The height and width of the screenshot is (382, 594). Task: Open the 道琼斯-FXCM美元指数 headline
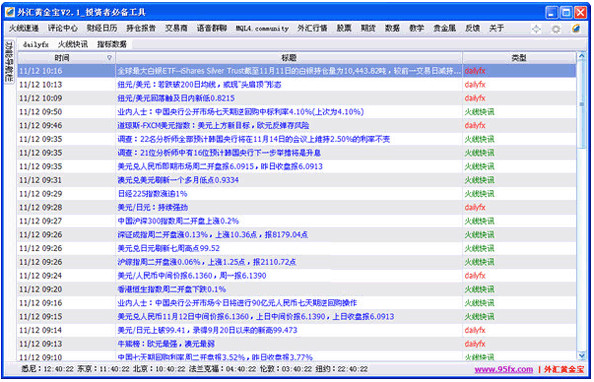[x=213, y=125]
